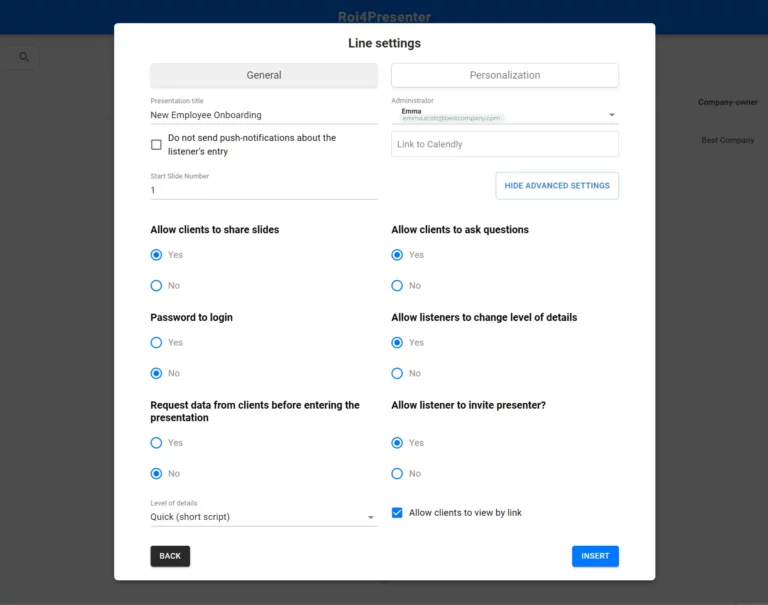
Task: Select Yes for Allow clients to share slides
Action: coord(156,255)
